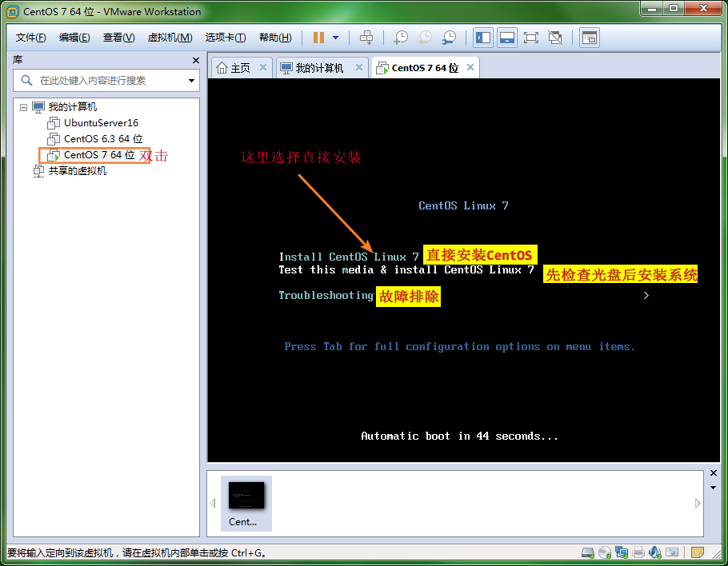Choose the Troubleshooting boot menu entry
The height and width of the screenshot is (566, 728).
326,296
